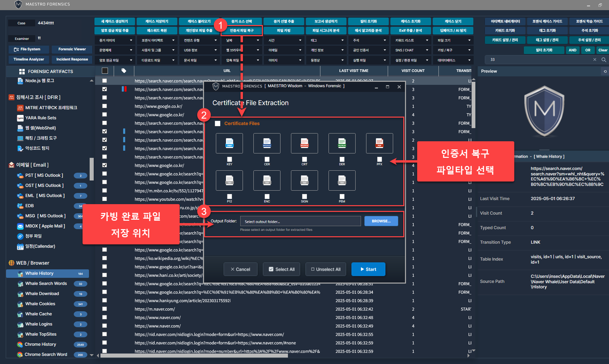Switch to the Timeline Analyzer tab
The width and height of the screenshot is (609, 364).
[29, 59]
